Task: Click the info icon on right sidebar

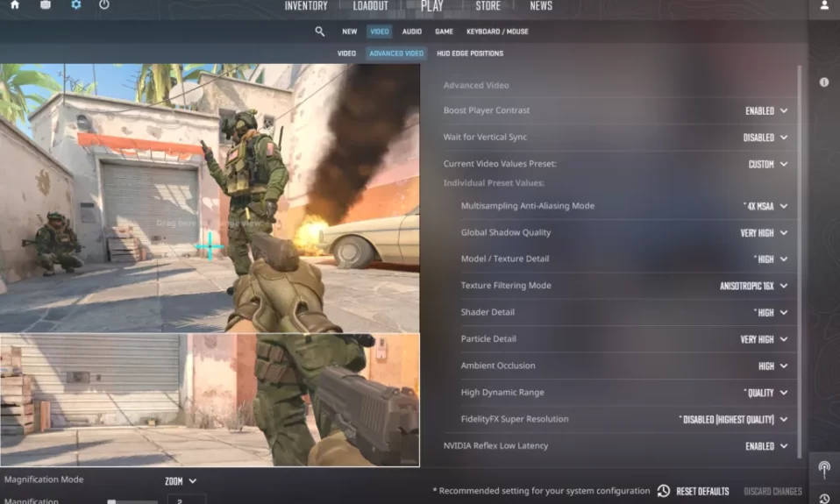Action: coord(824,82)
